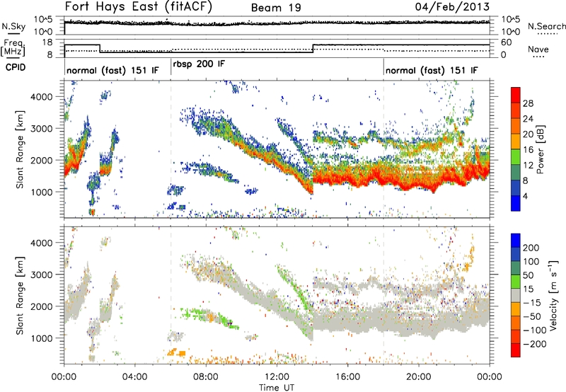Click the '-200' tick on Velocity colorbar
Image resolution: width=566 pixels, height=392 pixels.
(x=535, y=344)
